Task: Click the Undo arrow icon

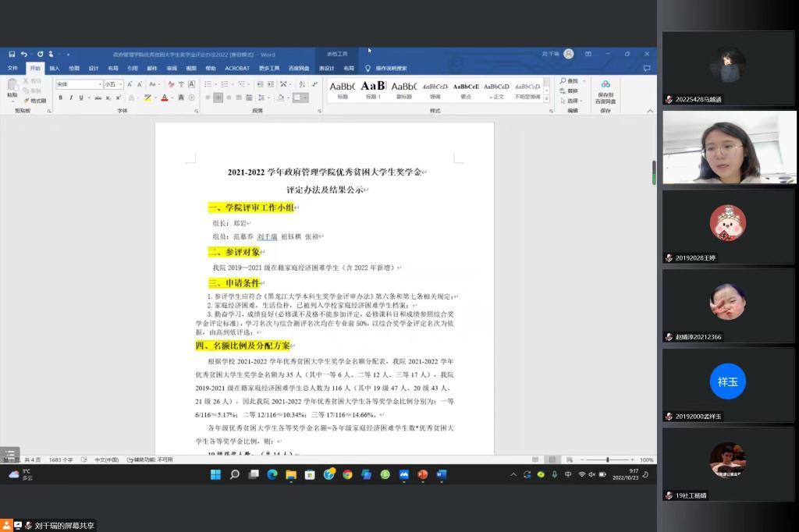Action: pyautogui.click(x=24, y=55)
